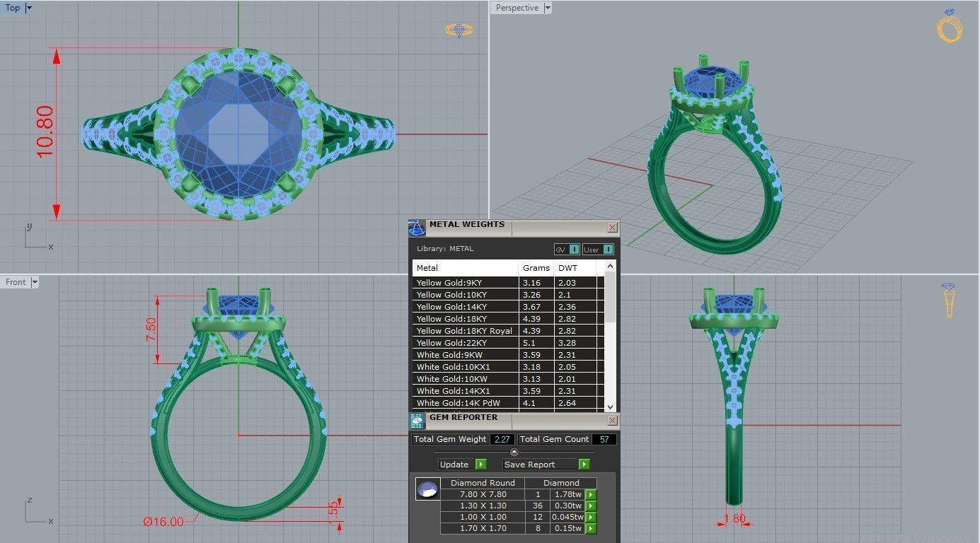Click the round diamond gem thumbnail

pos(427,489)
